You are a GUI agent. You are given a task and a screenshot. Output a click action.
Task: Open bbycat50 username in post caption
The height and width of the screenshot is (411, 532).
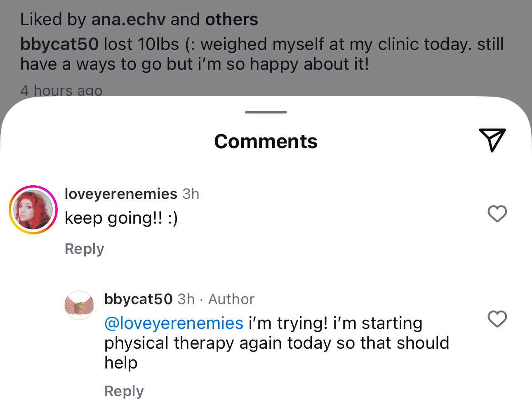pyautogui.click(x=59, y=44)
